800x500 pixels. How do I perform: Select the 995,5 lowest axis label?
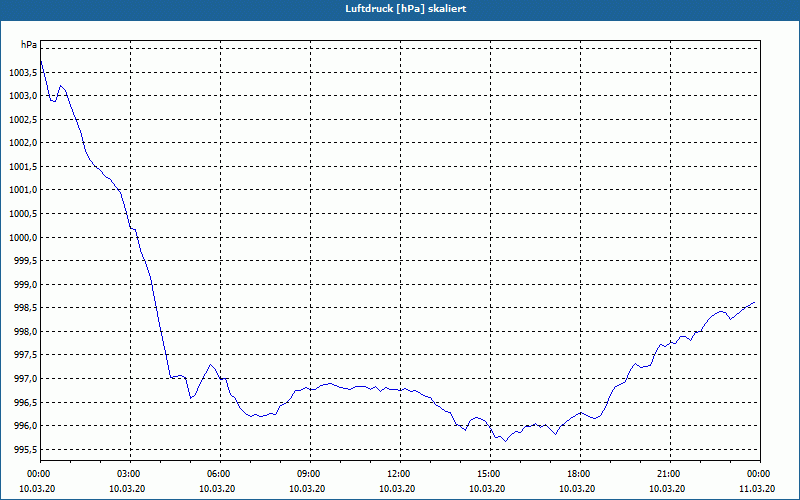(25, 449)
